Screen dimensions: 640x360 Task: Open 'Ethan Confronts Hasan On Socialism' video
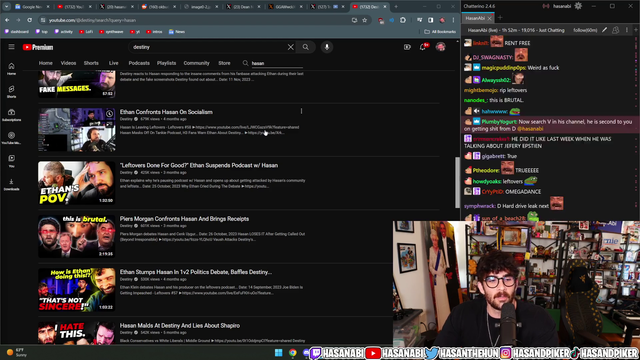click(x=166, y=112)
